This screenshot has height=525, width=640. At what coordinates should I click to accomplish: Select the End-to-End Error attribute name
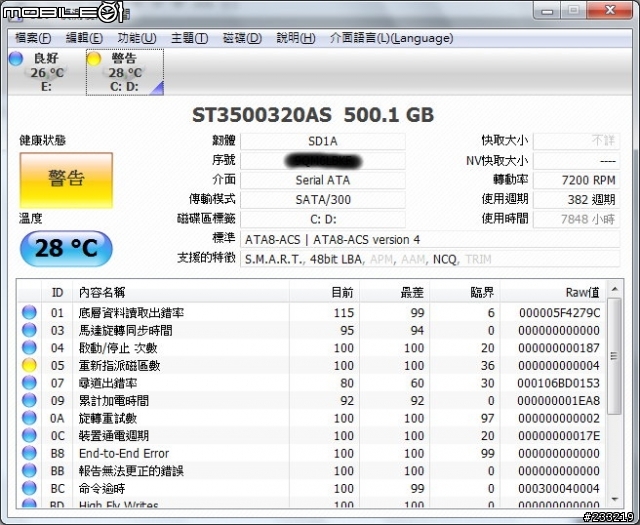pos(124,453)
